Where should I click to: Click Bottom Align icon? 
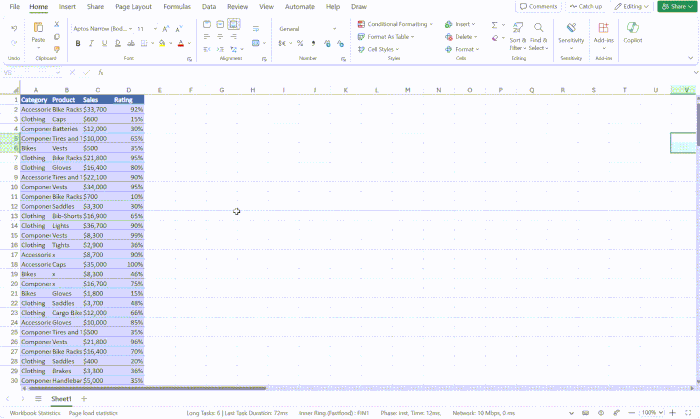(233, 24)
